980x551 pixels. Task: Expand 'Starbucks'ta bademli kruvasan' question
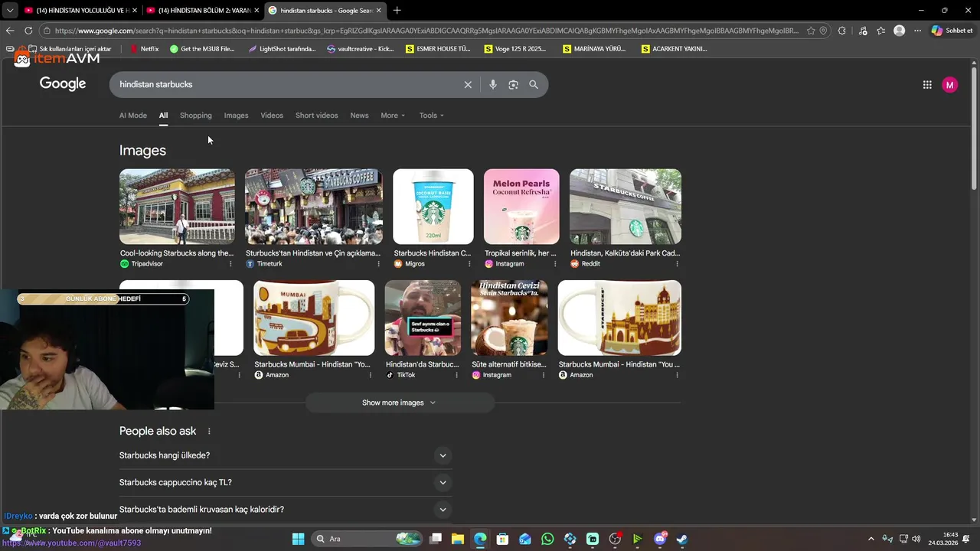tap(286, 510)
